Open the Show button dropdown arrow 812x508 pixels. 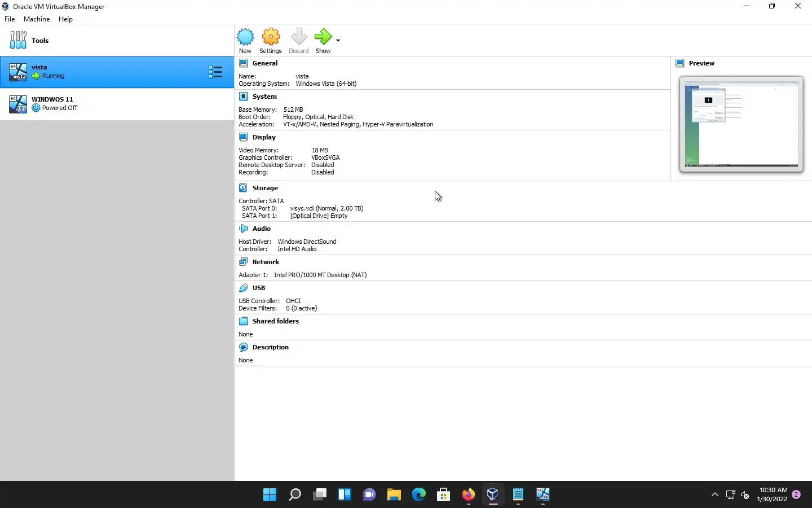(x=338, y=41)
